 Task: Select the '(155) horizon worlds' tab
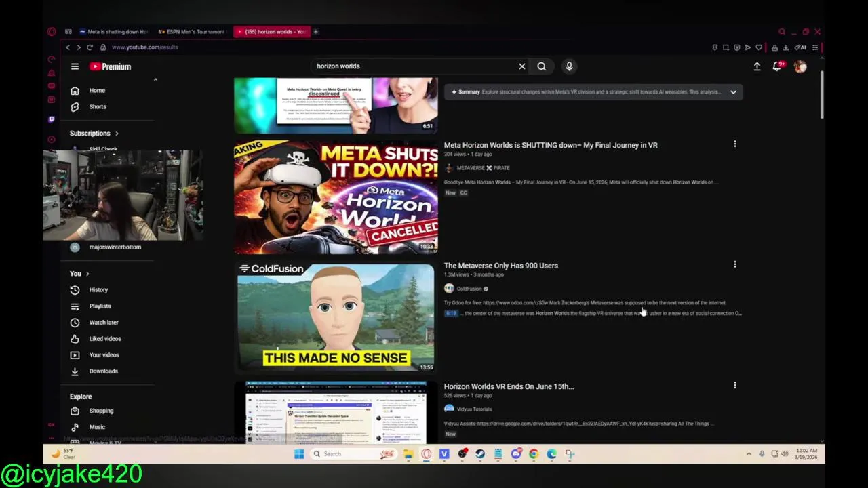271,32
